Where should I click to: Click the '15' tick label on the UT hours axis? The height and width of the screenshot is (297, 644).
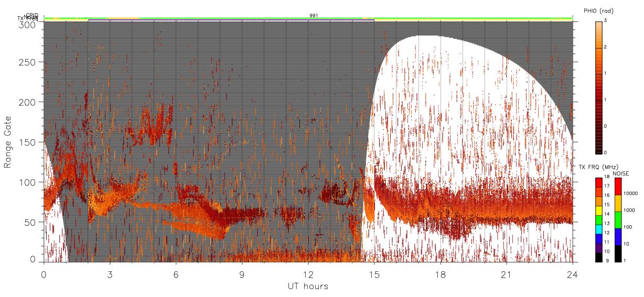pos(374,274)
